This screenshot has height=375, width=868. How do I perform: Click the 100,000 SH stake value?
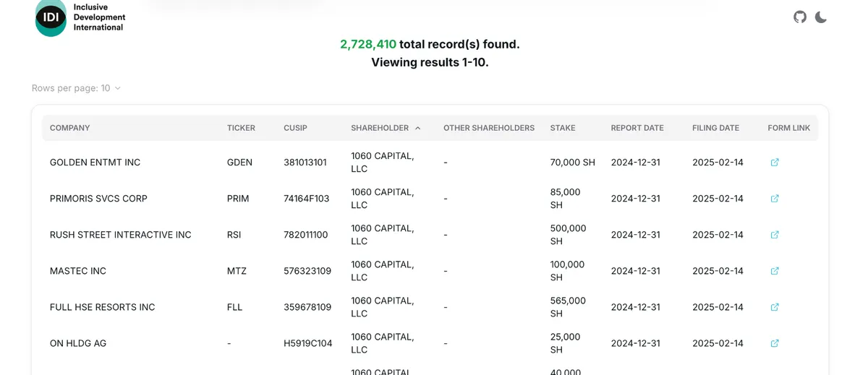pos(567,271)
